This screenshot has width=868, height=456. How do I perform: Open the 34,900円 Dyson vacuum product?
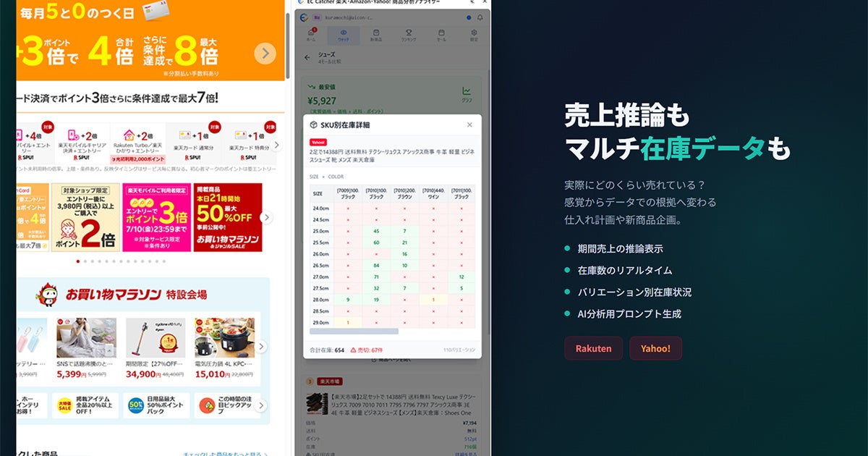(156, 348)
